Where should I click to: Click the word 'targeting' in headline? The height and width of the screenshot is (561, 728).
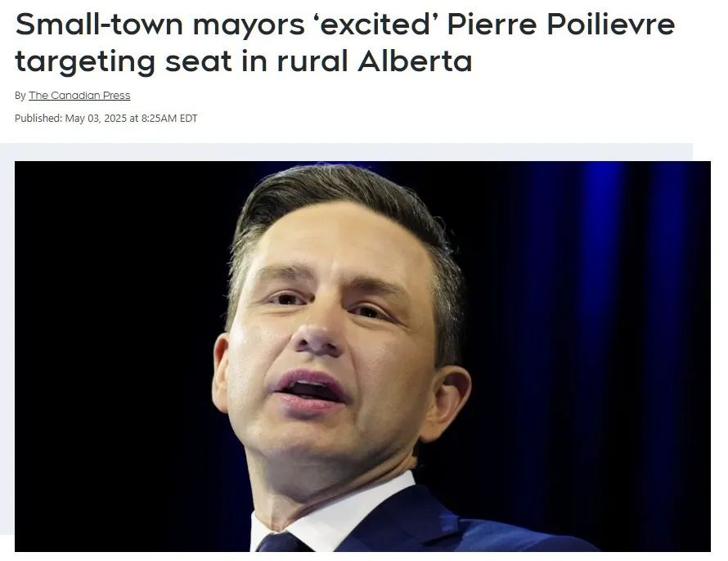coord(85,62)
